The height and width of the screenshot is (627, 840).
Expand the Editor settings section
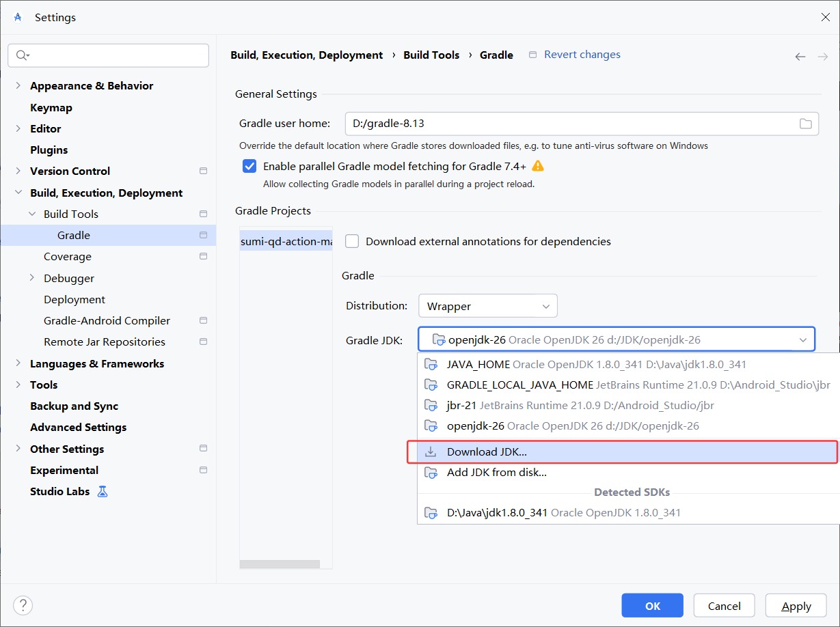(18, 128)
